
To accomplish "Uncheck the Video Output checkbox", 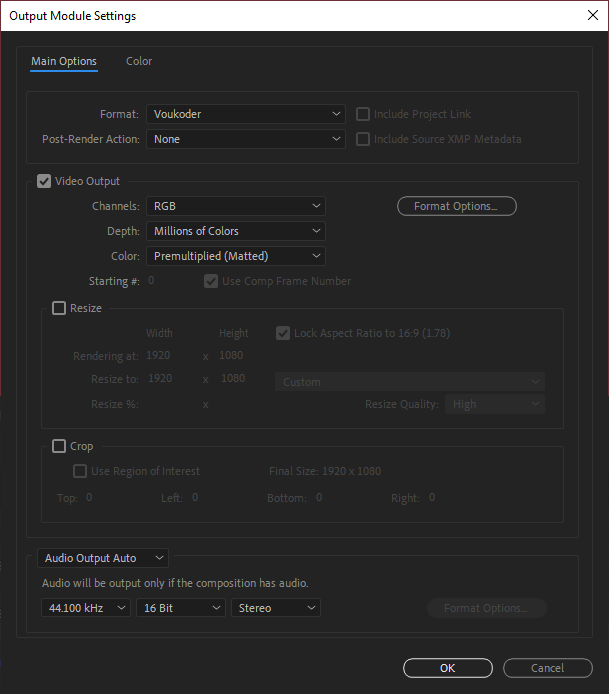I will (x=44, y=181).
